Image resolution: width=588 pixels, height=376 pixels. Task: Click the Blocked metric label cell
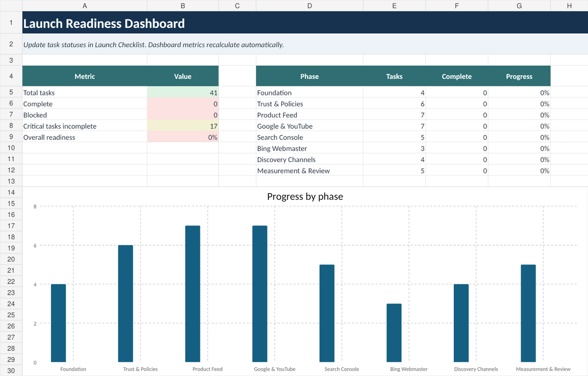[85, 115]
